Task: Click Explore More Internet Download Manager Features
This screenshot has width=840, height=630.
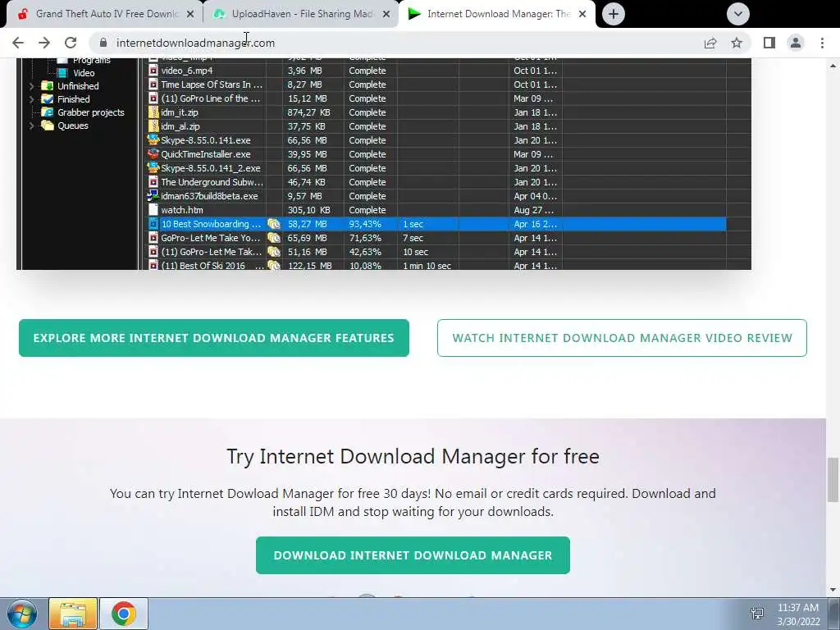Action: point(214,338)
